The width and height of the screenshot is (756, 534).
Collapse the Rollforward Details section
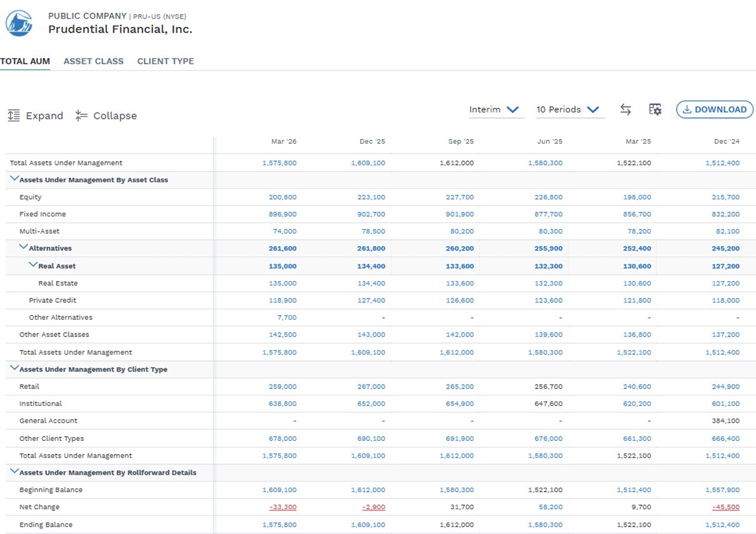[x=14, y=472]
